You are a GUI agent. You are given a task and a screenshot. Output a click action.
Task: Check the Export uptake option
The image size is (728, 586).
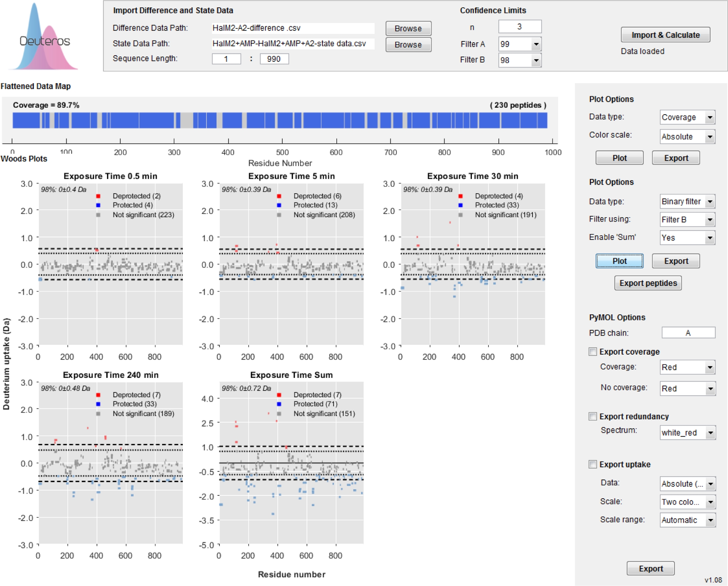tap(593, 464)
